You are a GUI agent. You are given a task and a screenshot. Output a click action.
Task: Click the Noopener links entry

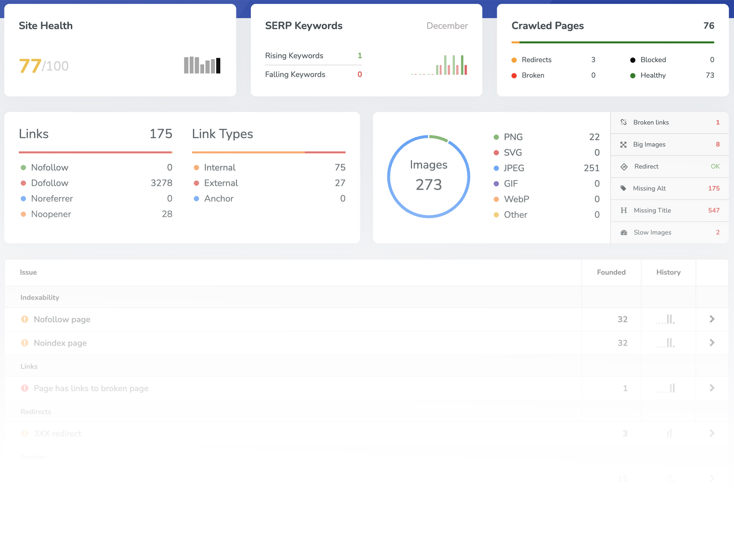point(96,214)
